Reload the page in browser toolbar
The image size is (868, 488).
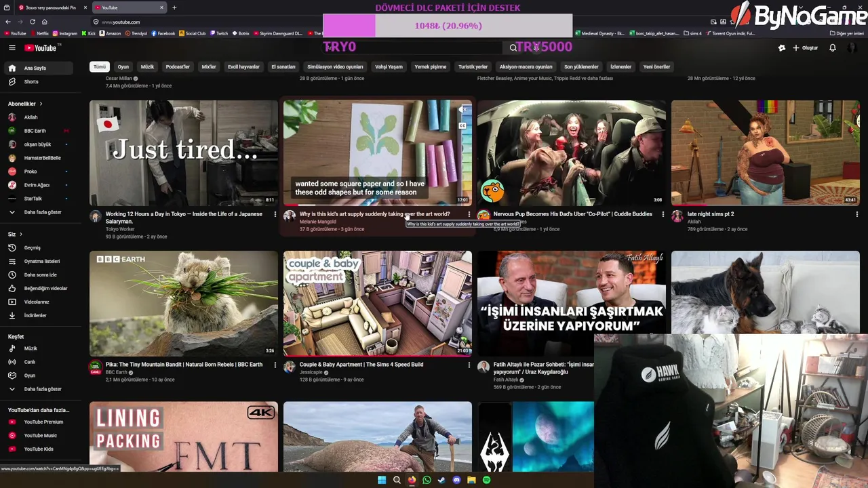(32, 22)
